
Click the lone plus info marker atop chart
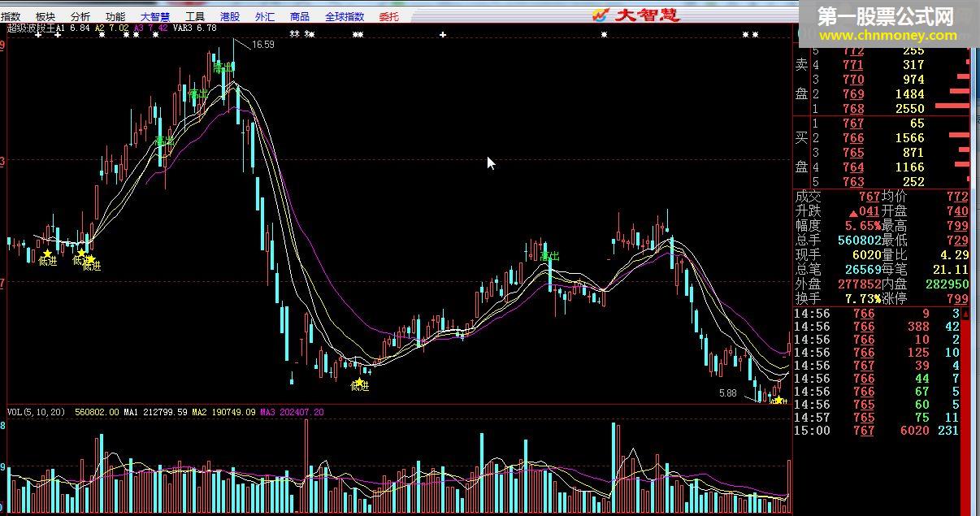[443, 35]
